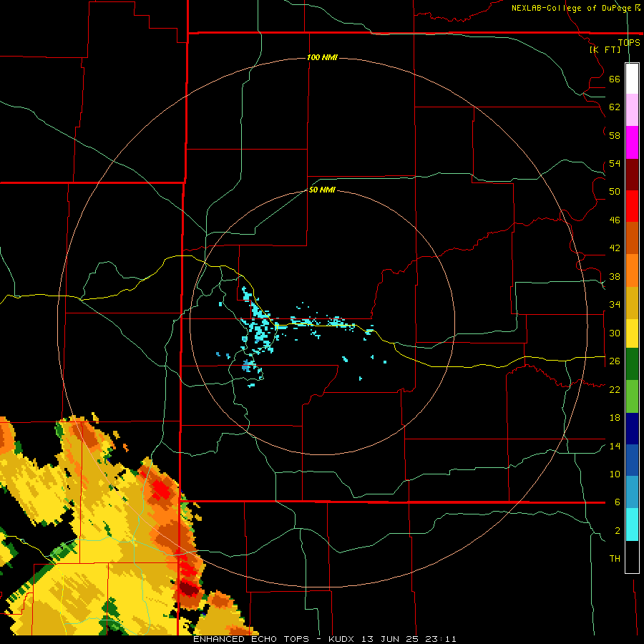
Task: Click the white swatch in the tops legend
Action: 632,79
